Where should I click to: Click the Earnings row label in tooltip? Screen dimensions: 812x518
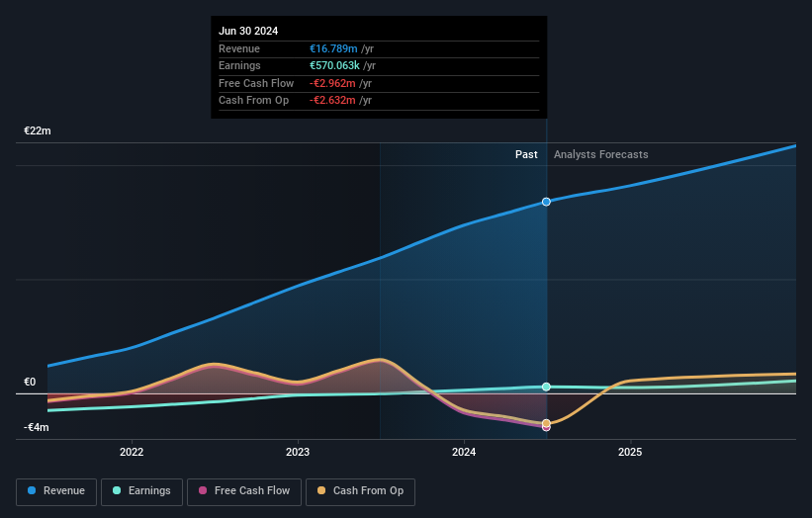(239, 65)
